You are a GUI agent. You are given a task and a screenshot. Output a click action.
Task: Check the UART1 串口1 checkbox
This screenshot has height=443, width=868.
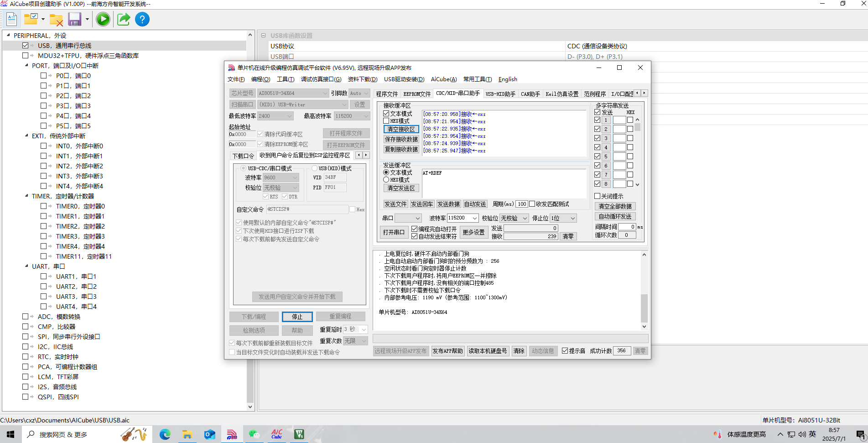[43, 276]
